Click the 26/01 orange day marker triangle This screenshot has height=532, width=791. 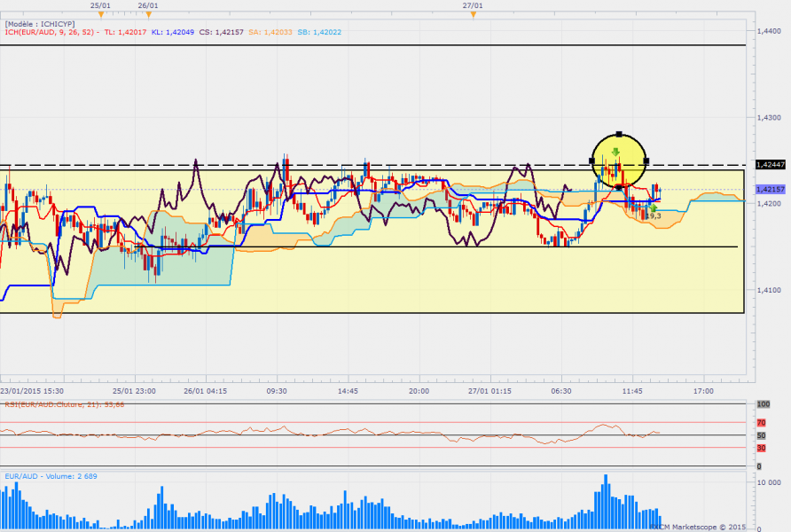click(x=148, y=14)
